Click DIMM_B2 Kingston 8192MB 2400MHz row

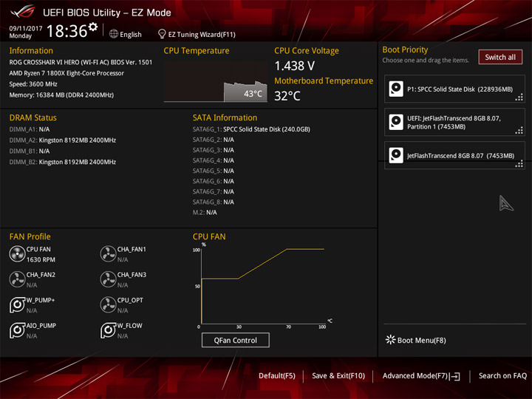point(63,162)
